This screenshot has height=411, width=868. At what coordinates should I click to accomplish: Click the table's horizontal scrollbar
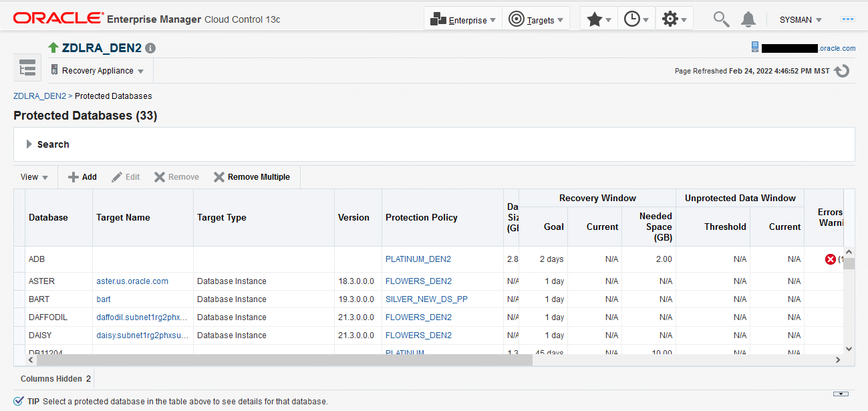point(284,360)
